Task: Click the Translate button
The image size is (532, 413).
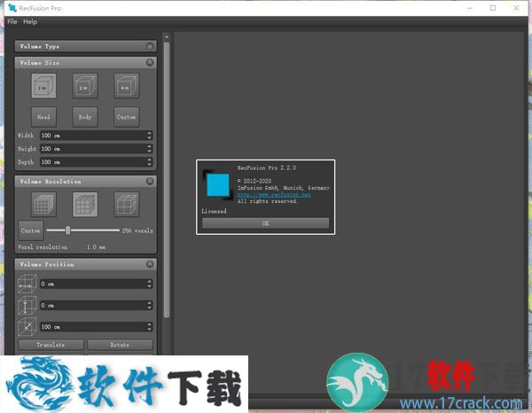Action: click(x=51, y=345)
